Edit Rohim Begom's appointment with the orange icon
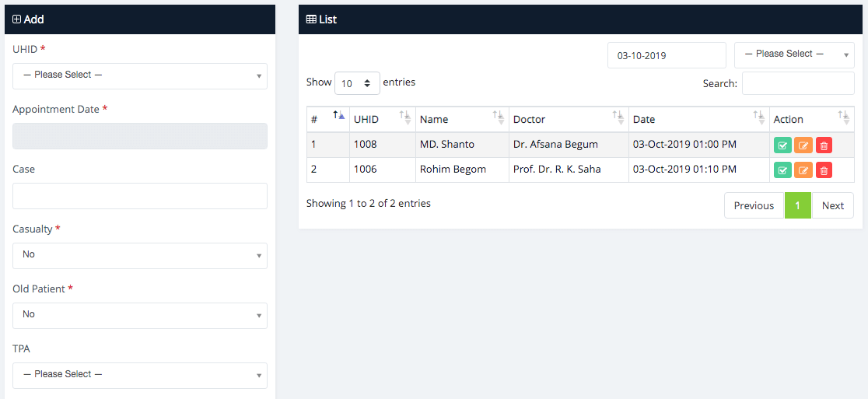868x399 pixels. tap(803, 170)
